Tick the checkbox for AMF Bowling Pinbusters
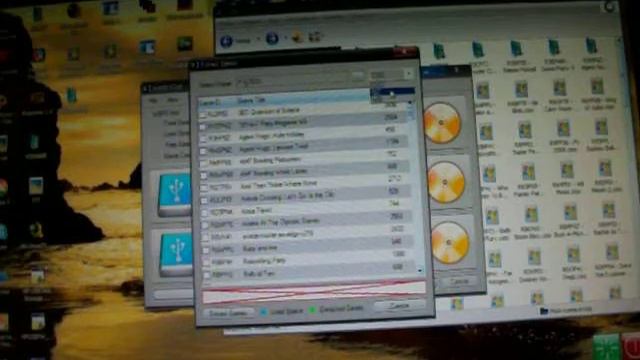640x360 pixels. coord(203,163)
